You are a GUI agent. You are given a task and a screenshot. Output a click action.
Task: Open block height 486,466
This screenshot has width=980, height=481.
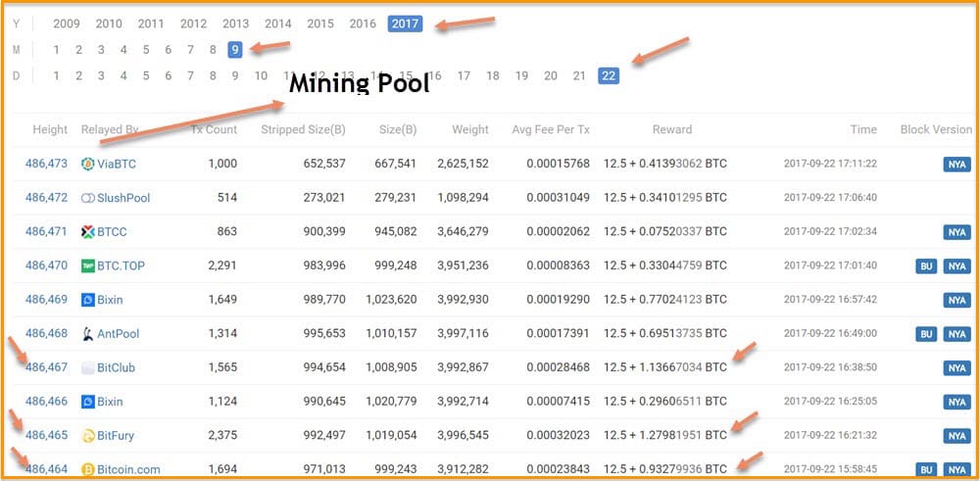[46, 401]
